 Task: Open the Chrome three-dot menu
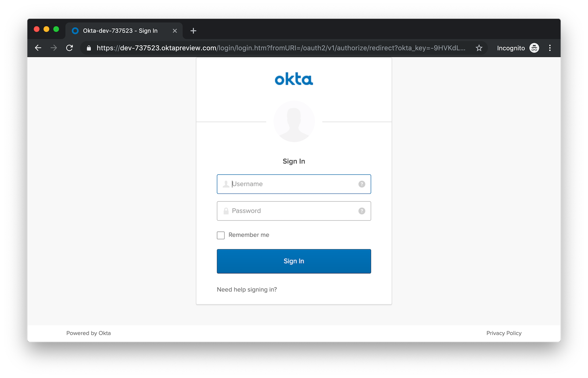550,48
